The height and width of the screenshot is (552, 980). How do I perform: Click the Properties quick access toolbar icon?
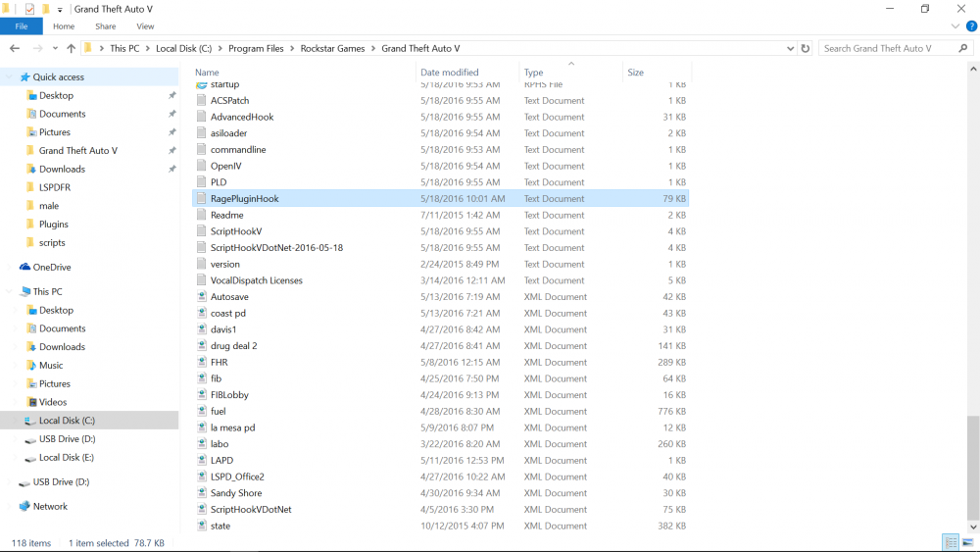pyautogui.click(x=29, y=9)
